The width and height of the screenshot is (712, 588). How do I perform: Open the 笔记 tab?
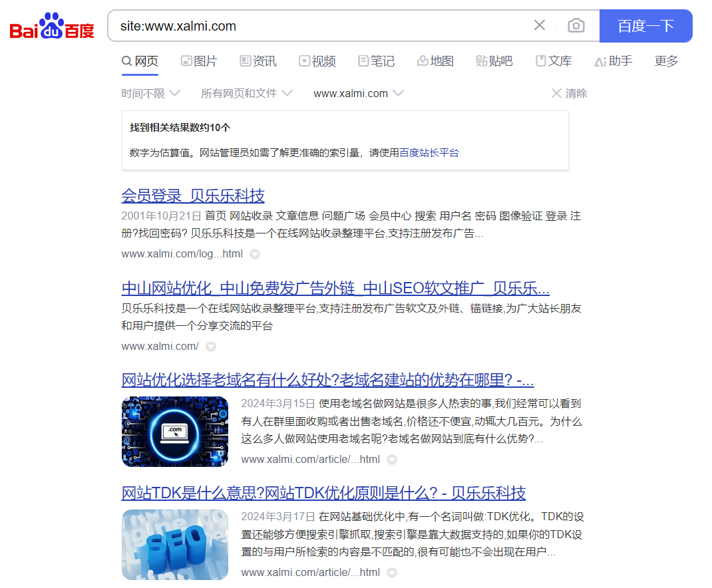pyautogui.click(x=376, y=61)
